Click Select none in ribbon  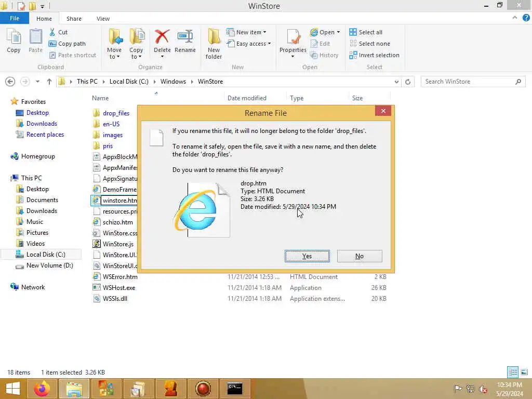point(370,44)
